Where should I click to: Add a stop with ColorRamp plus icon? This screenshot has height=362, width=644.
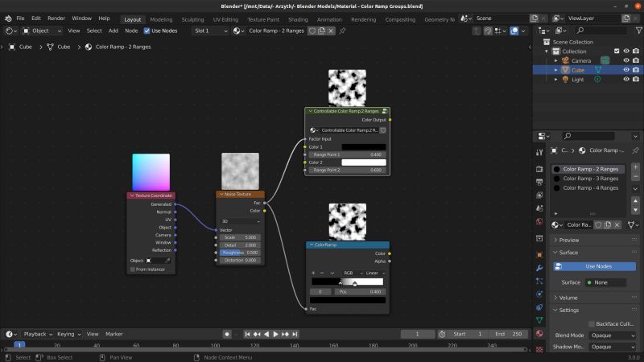coord(313,273)
